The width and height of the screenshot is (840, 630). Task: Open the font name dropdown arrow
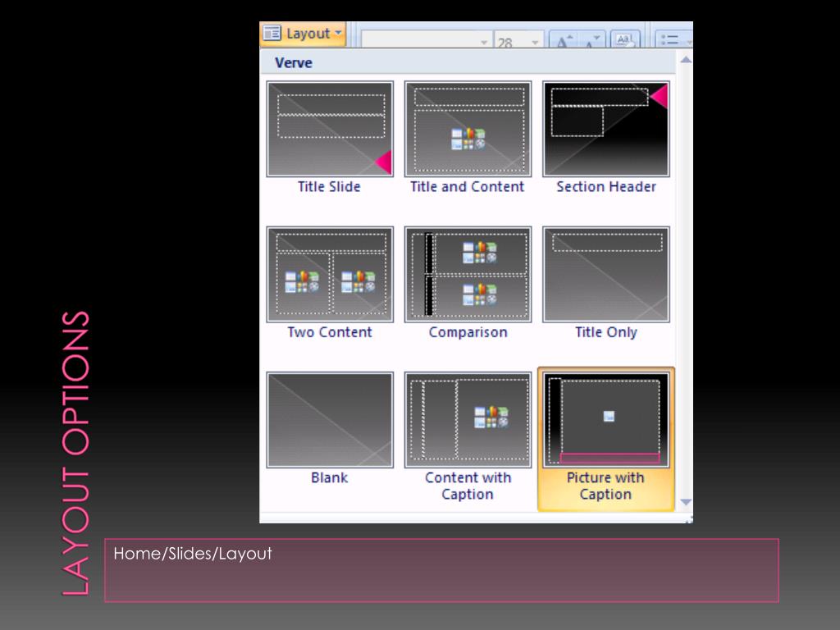[x=484, y=42]
